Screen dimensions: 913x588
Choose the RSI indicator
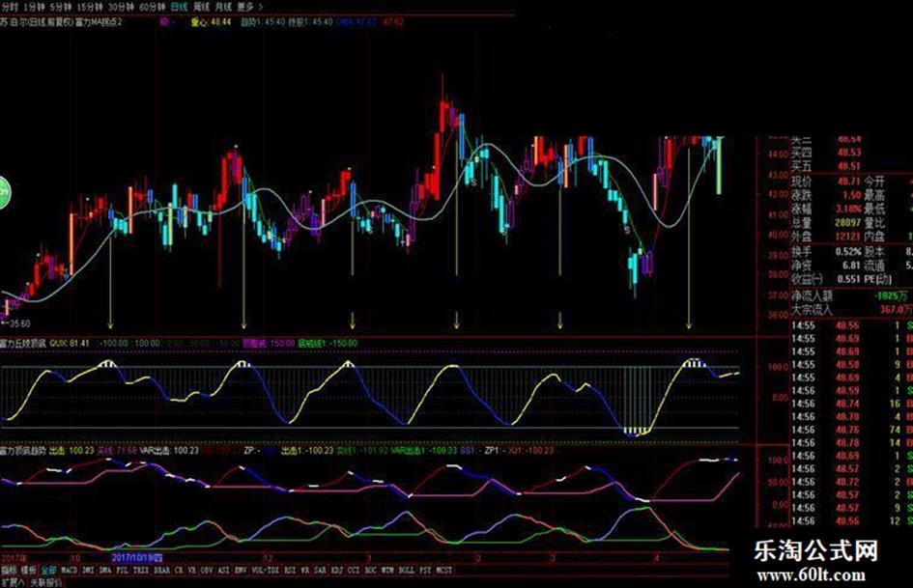click(x=290, y=571)
